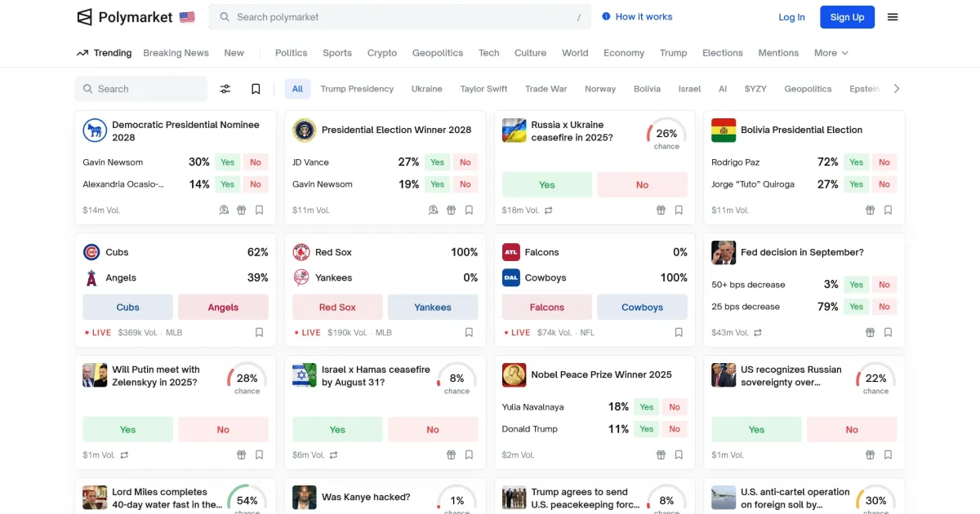Open Was Kanye hacked? market title

[366, 498]
